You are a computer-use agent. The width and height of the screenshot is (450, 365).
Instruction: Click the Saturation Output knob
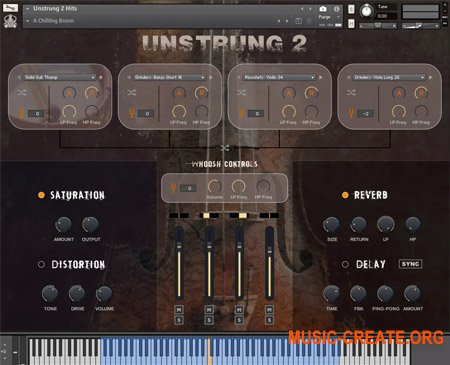coord(90,225)
